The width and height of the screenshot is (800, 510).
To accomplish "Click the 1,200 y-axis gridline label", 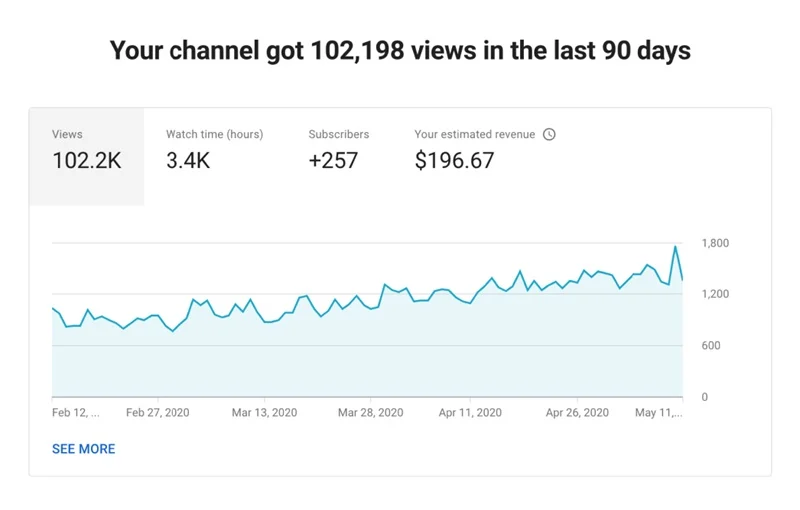I will click(x=716, y=294).
